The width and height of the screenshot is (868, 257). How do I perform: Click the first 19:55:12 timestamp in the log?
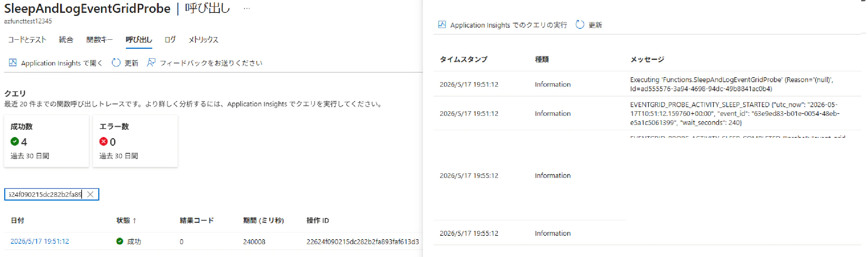tap(469, 176)
